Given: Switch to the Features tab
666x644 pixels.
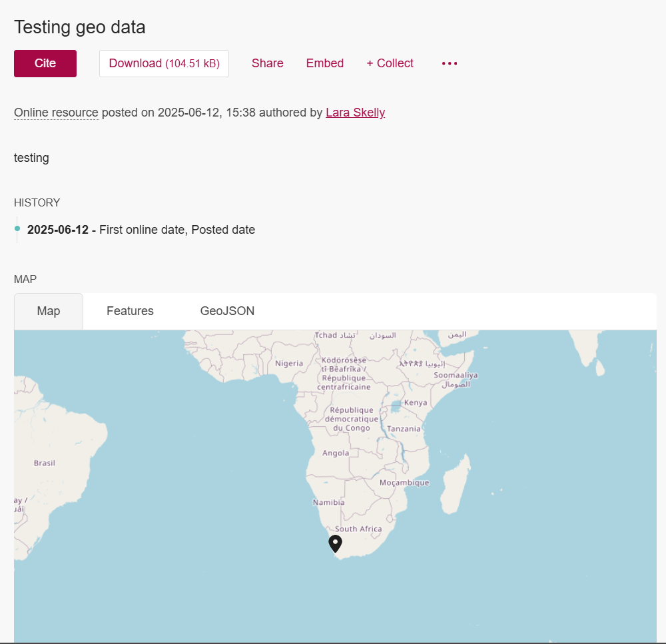Looking at the screenshot, I should (130, 311).
